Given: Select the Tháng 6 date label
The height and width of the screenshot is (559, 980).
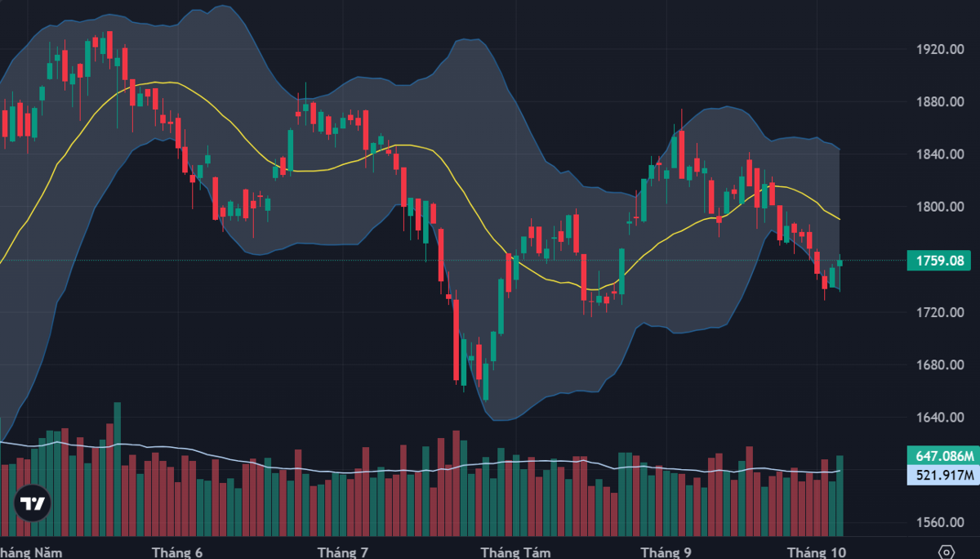Looking at the screenshot, I should pos(176,552).
